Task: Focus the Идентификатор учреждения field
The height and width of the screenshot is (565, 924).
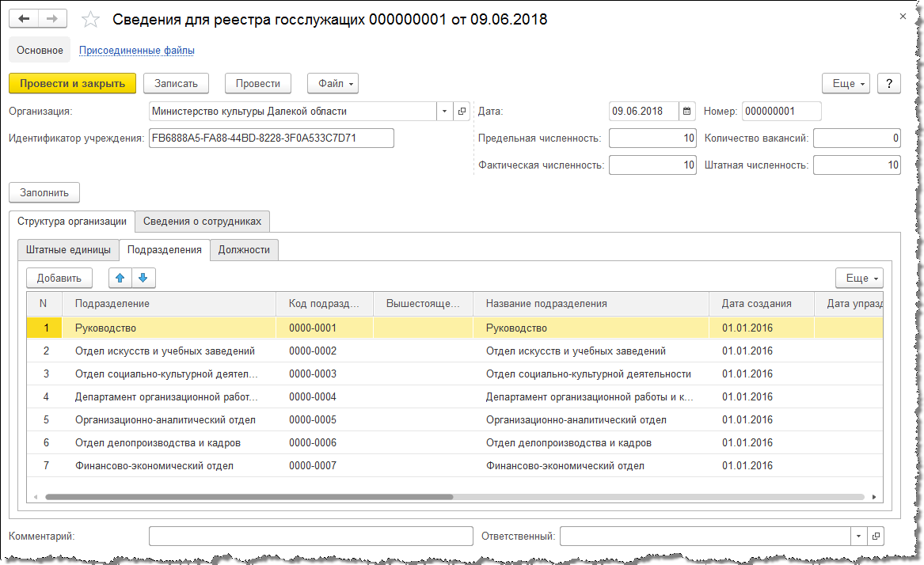Action: click(x=271, y=138)
